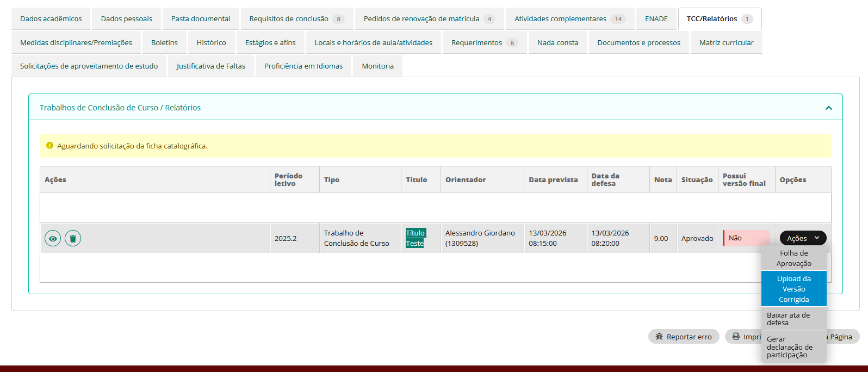Screen dimensions: 868x372
Task: Collapse the Trabalhos de Conclusão de Curso panel
Action: coord(828,108)
